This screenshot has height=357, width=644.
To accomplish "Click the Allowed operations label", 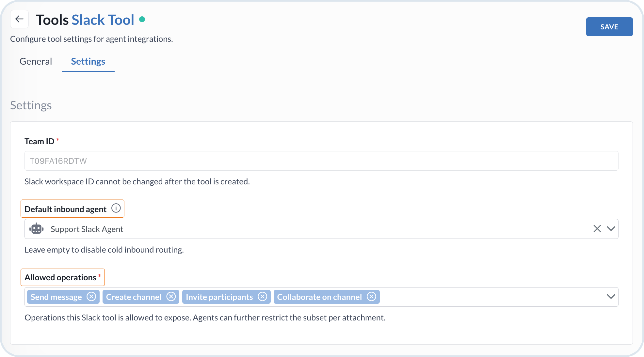I will pos(60,277).
